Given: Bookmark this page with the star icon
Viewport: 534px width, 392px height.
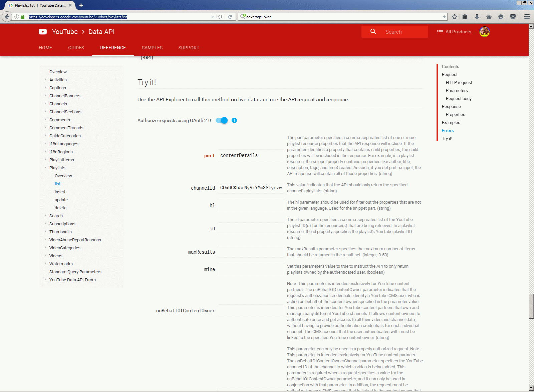Looking at the screenshot, I should pos(455,17).
